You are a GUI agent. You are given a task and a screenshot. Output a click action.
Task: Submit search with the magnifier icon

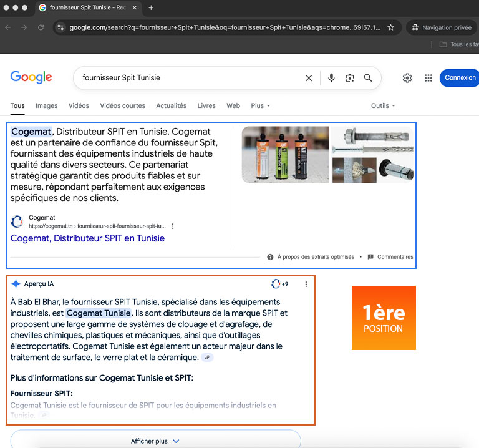[x=368, y=78]
